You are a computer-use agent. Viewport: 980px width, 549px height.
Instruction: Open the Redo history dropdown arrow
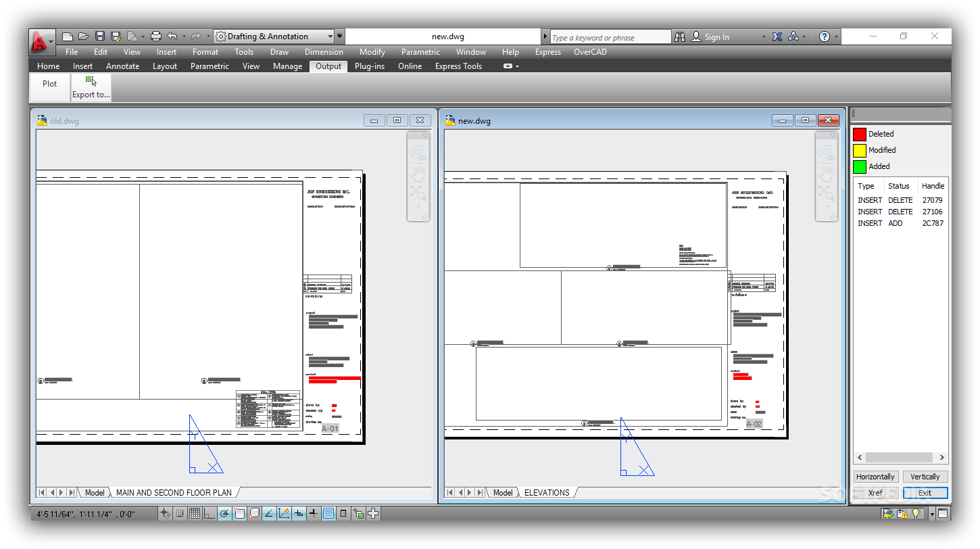tap(207, 37)
